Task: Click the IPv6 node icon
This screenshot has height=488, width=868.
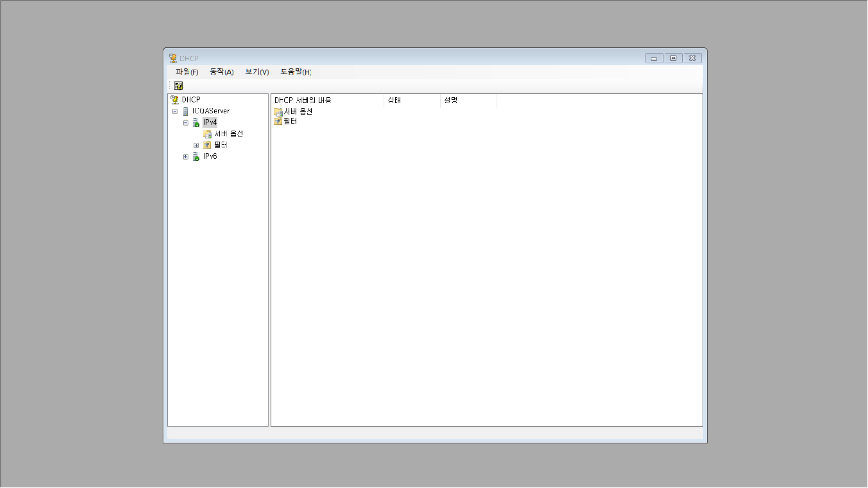Action: pos(196,156)
